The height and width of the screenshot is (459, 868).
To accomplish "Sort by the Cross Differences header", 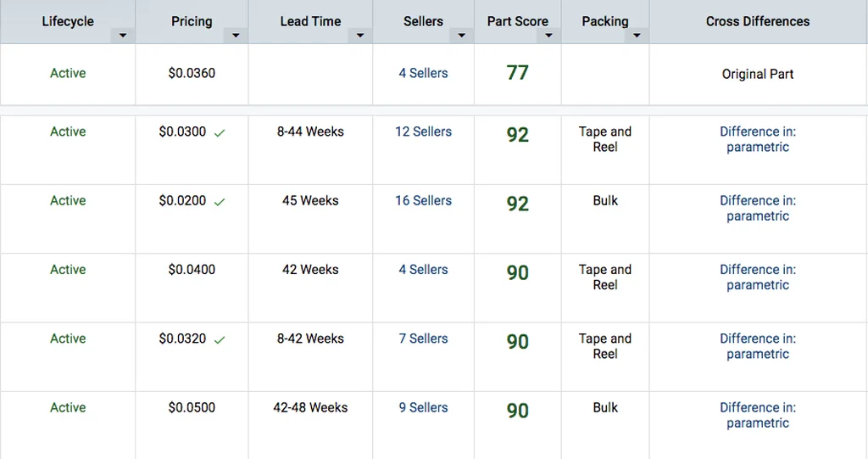I will pos(758,21).
